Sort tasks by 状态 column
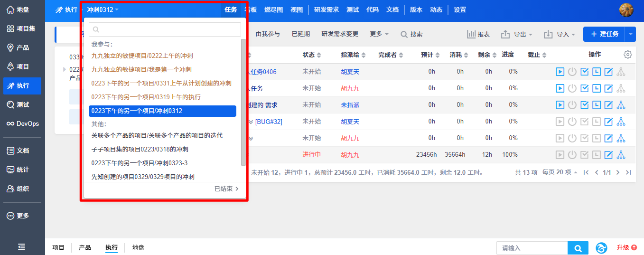644x255 pixels. pos(312,55)
